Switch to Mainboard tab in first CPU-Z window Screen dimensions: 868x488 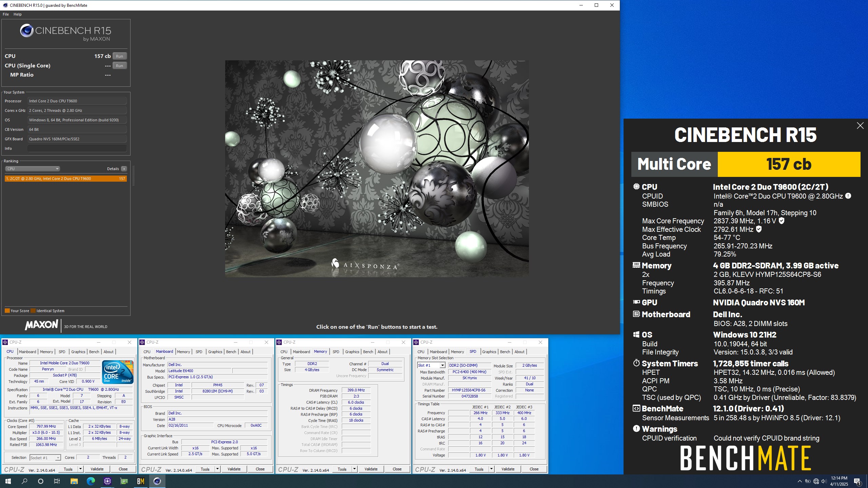click(x=27, y=352)
